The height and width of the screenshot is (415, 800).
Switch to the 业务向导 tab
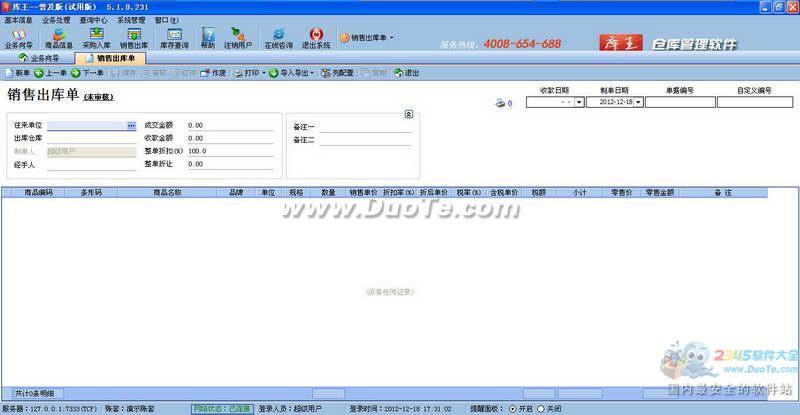42,59
